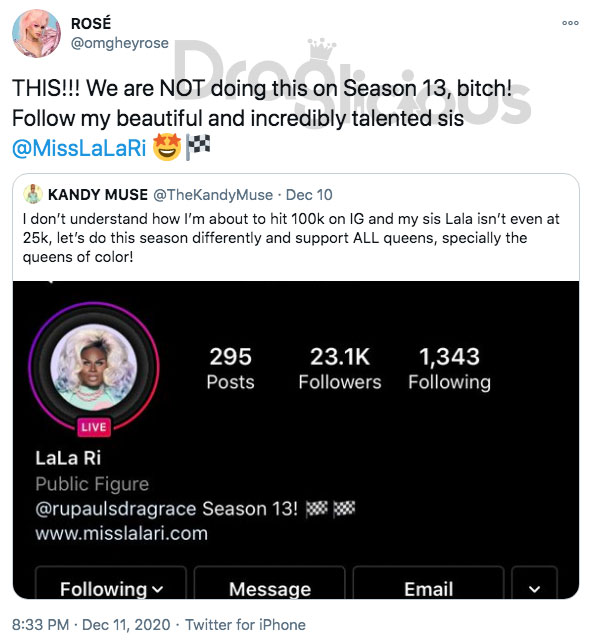Open the Twitter for iPhone source link
Image resolution: width=591 pixels, height=644 pixels.
pos(245,625)
